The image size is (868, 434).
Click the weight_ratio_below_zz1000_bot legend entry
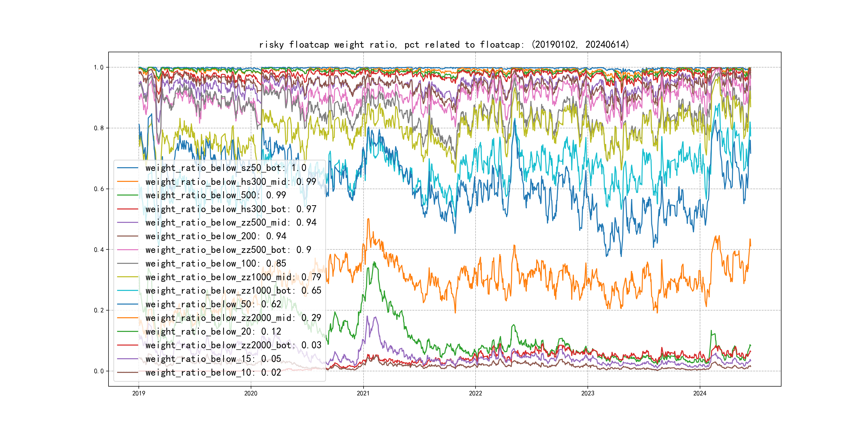pyautogui.click(x=233, y=290)
